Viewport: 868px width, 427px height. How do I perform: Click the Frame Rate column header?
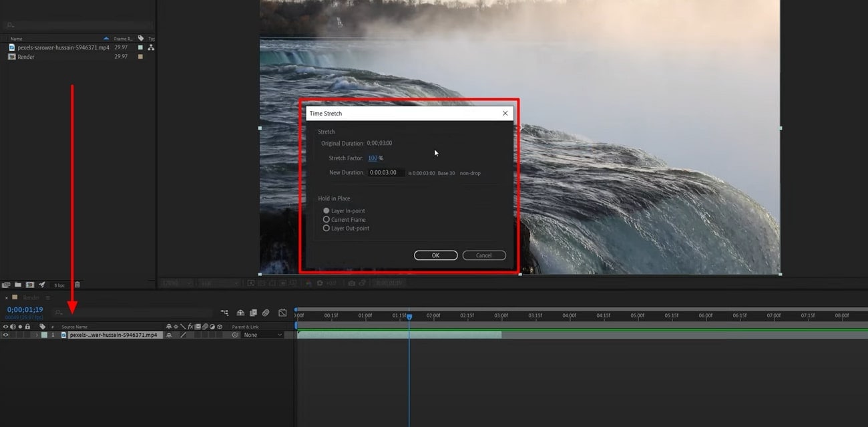[123, 39]
